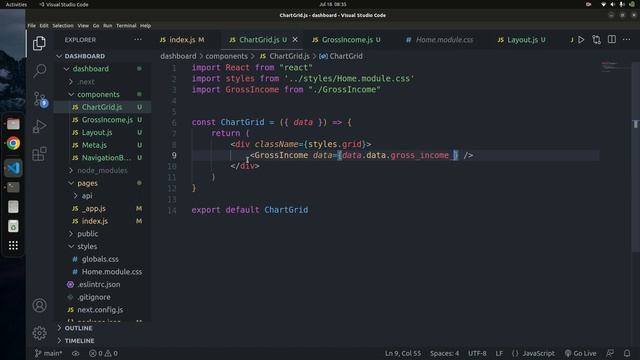Collapse the styles folder
The image size is (640, 360).
87,246
